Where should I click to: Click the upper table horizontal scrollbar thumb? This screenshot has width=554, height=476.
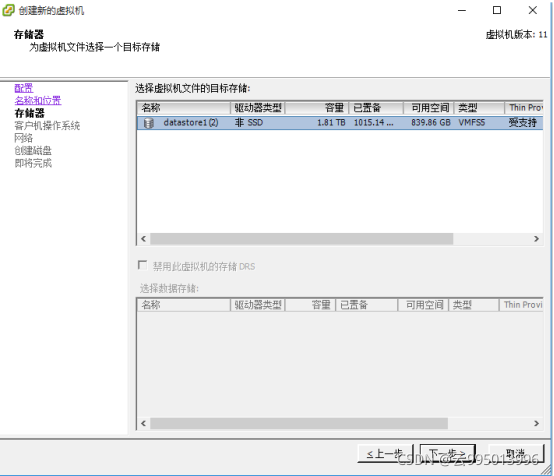tap(301, 239)
